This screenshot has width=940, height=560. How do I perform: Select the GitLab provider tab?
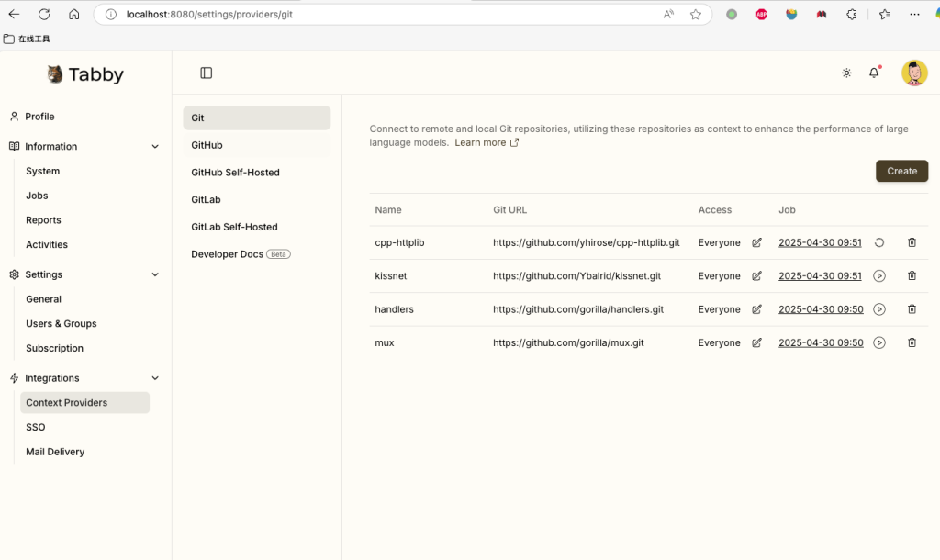pos(257,199)
